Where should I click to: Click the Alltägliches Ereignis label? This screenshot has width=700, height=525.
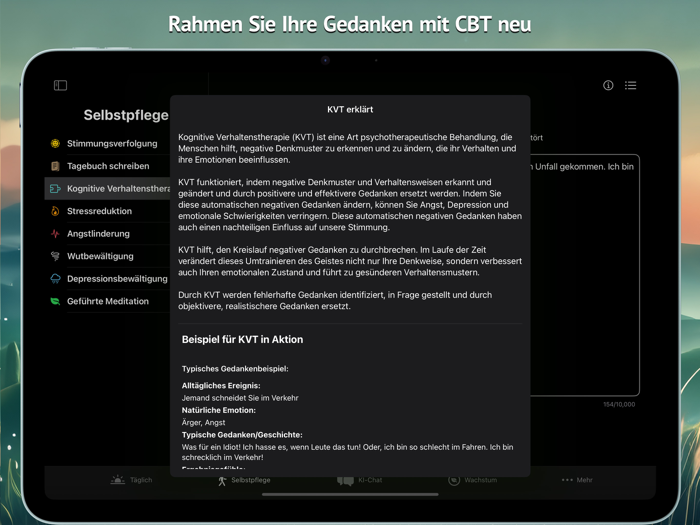pyautogui.click(x=221, y=386)
